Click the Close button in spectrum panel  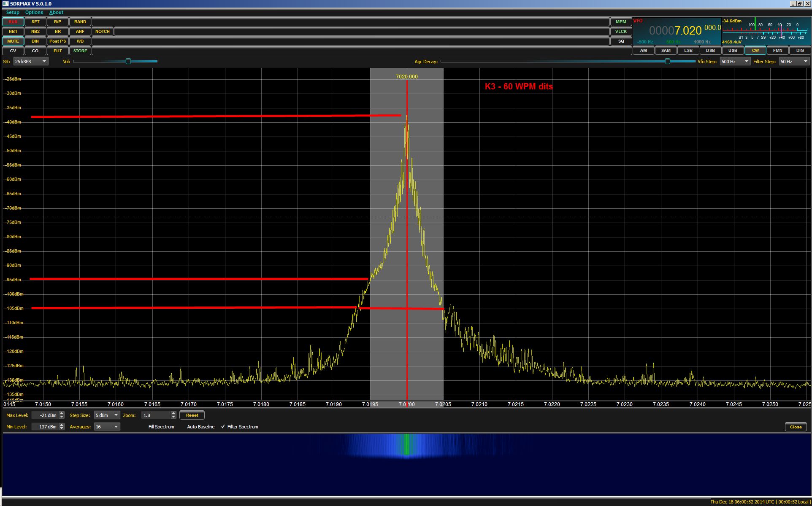796,427
